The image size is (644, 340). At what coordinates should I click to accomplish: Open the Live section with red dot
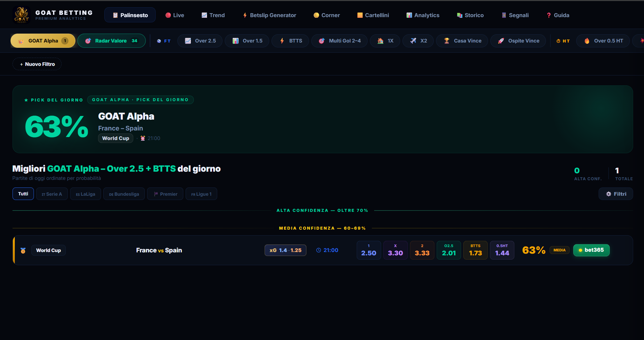(175, 15)
